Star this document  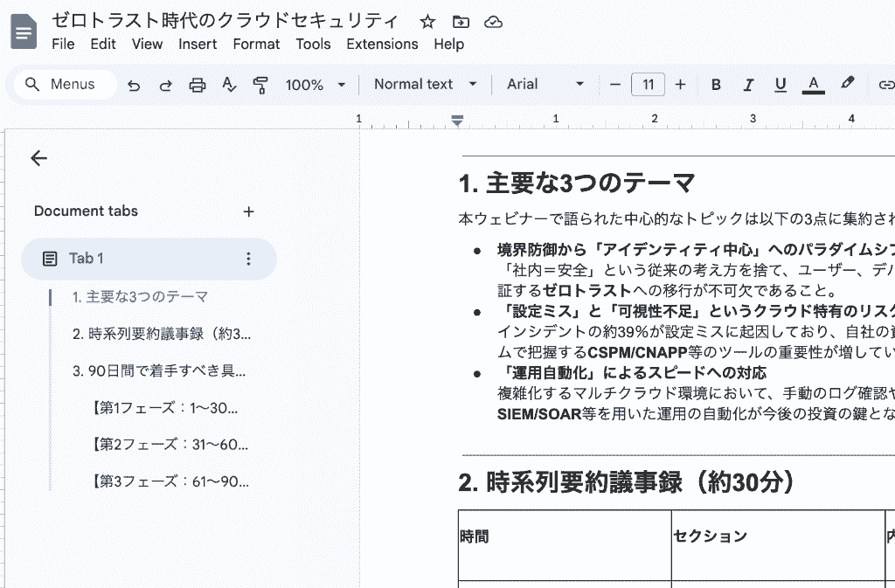tap(427, 22)
